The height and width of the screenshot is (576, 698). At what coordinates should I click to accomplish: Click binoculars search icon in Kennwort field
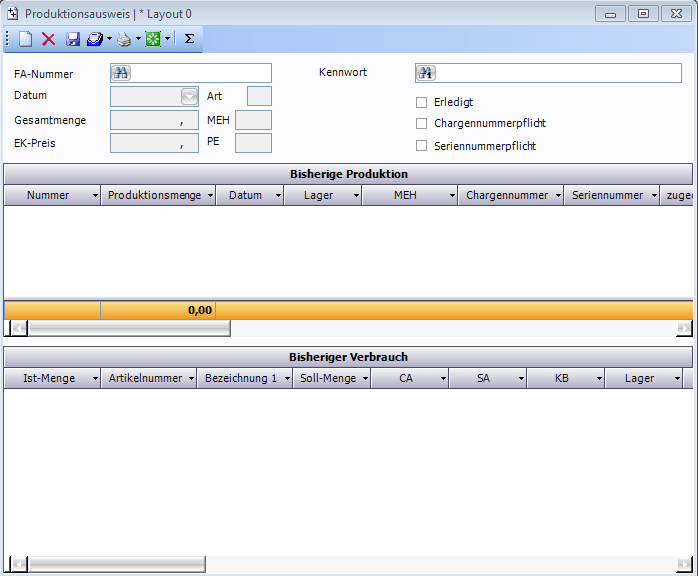427,73
